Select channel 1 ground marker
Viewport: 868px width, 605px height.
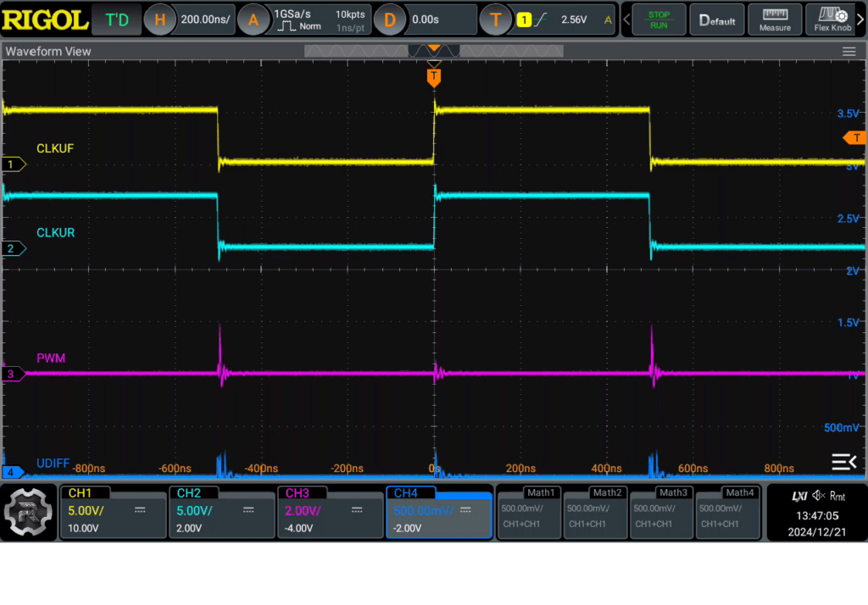(x=14, y=164)
